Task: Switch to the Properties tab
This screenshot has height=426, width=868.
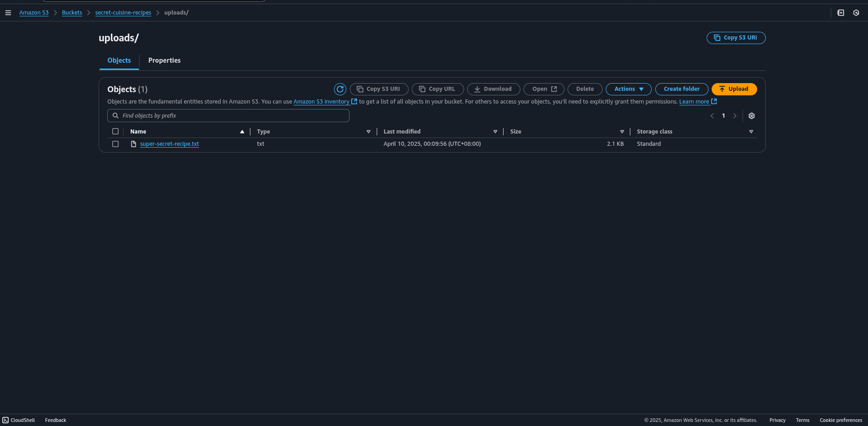Action: 164,60
